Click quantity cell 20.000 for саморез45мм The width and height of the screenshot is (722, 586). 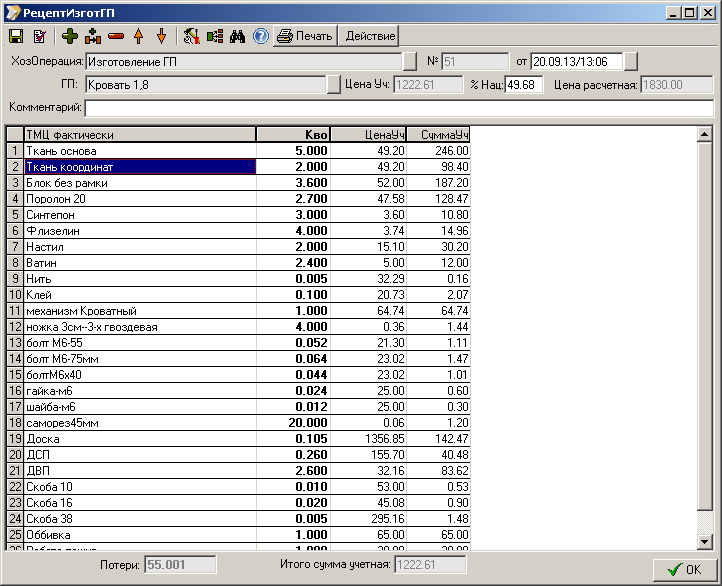pyautogui.click(x=293, y=423)
